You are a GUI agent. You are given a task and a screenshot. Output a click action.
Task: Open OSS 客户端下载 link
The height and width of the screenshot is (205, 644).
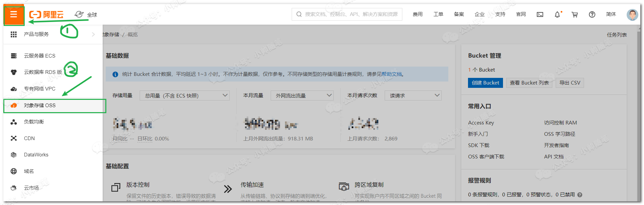[486, 157]
